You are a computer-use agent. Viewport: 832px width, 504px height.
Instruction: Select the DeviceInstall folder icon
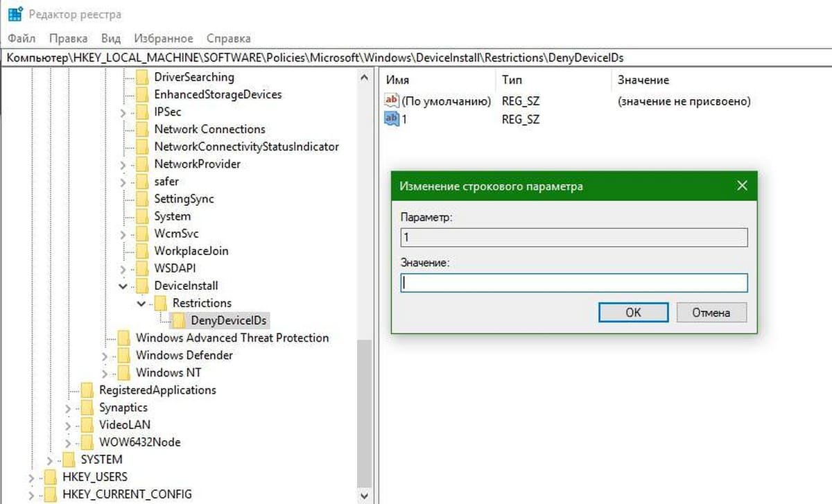(x=142, y=285)
